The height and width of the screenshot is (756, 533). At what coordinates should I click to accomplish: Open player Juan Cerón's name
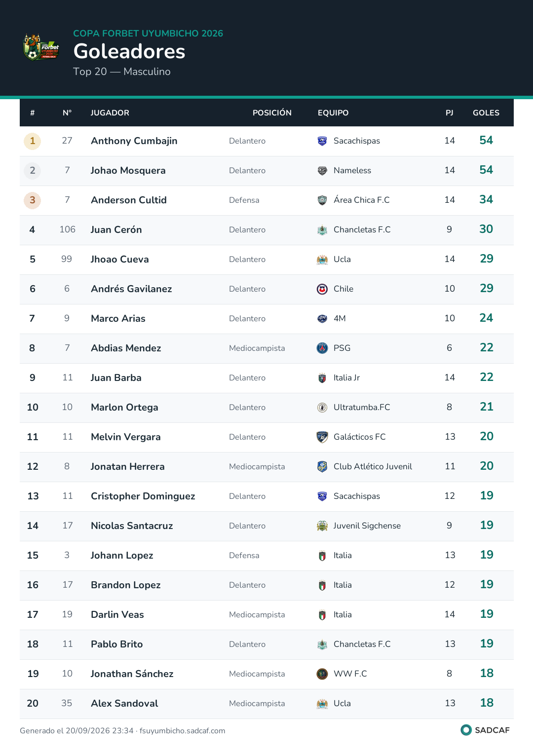click(116, 230)
